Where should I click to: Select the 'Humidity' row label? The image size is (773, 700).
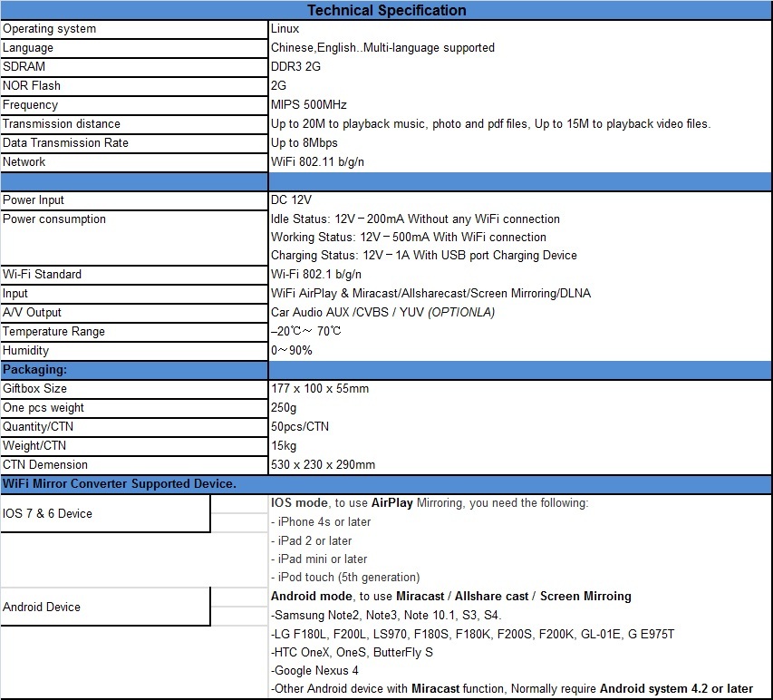click(26, 351)
